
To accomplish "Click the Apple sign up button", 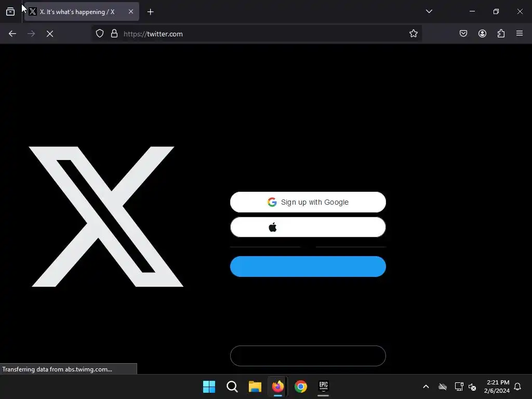I will point(308,227).
